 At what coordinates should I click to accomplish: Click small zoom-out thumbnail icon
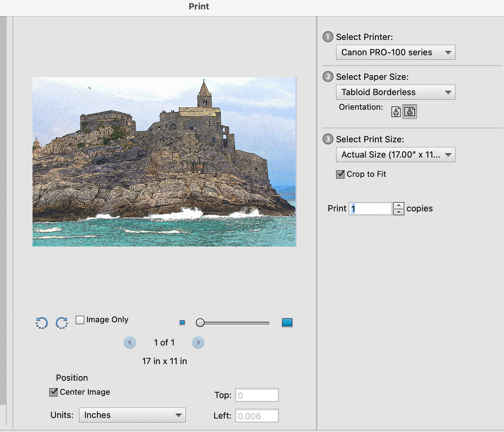[x=182, y=322]
